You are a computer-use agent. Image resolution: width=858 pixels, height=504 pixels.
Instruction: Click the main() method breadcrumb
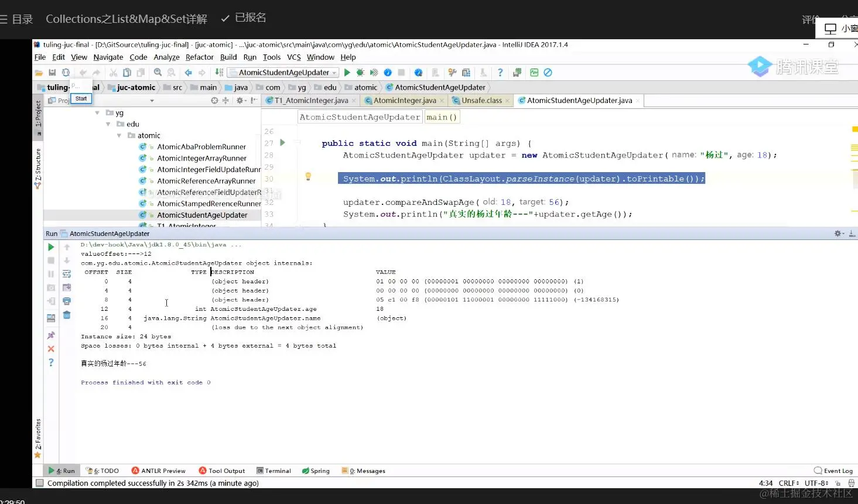coord(442,117)
